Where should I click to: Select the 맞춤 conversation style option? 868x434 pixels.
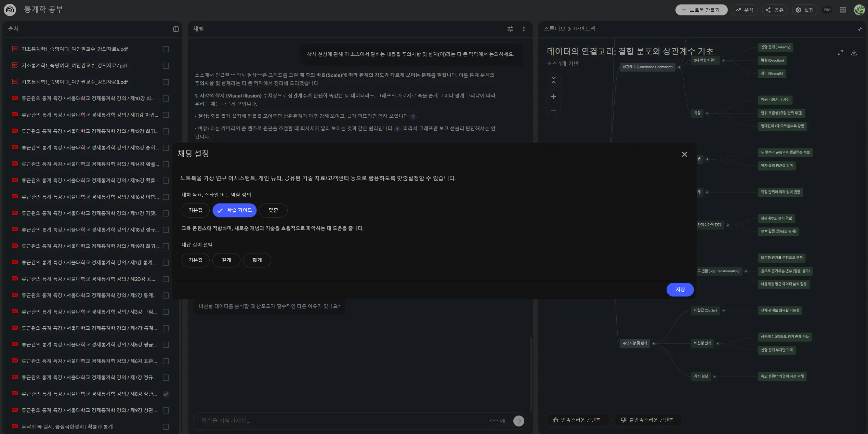pyautogui.click(x=273, y=210)
